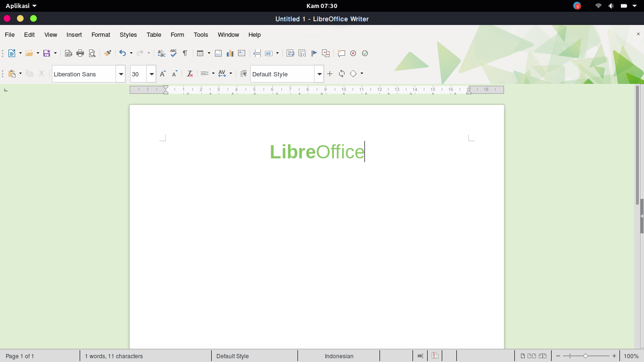Viewport: 644px width, 362px height.
Task: Open the New document type dropdown arrow
Action: [20, 53]
